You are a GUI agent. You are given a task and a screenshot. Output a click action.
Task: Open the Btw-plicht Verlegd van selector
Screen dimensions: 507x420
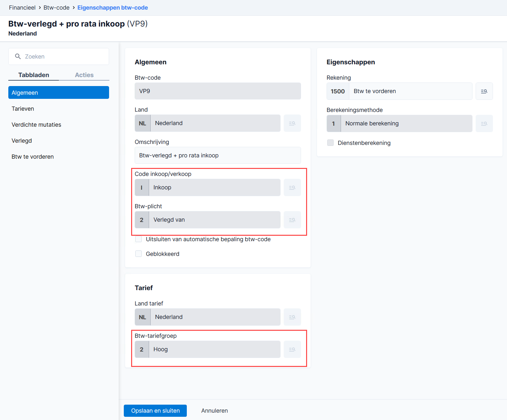click(x=208, y=220)
